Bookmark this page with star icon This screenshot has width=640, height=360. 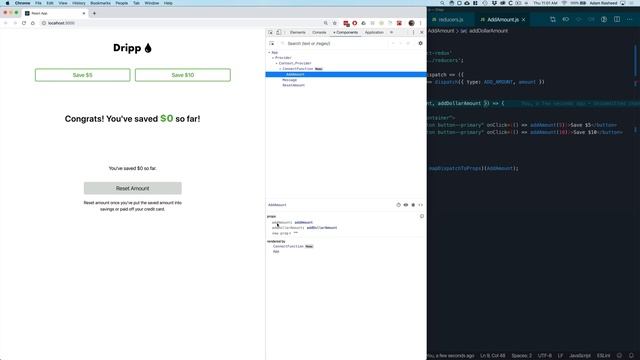pyautogui.click(x=335, y=23)
